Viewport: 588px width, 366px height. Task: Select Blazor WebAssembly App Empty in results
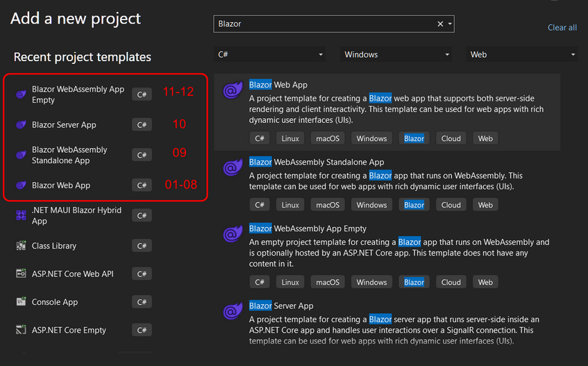click(387, 256)
